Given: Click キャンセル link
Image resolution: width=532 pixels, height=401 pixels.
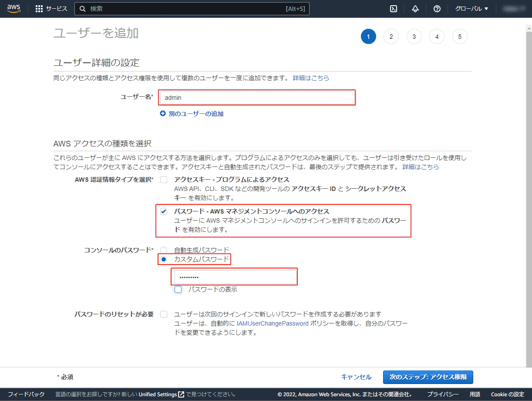Looking at the screenshot, I should [356, 377].
